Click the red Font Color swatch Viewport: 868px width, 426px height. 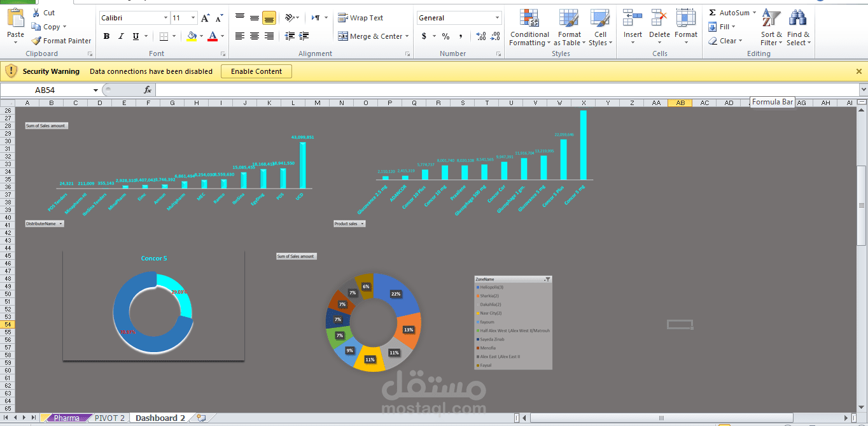pos(213,36)
